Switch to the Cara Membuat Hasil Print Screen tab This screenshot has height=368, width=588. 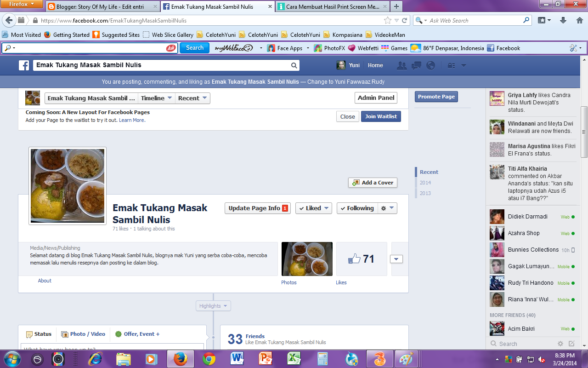332,6
